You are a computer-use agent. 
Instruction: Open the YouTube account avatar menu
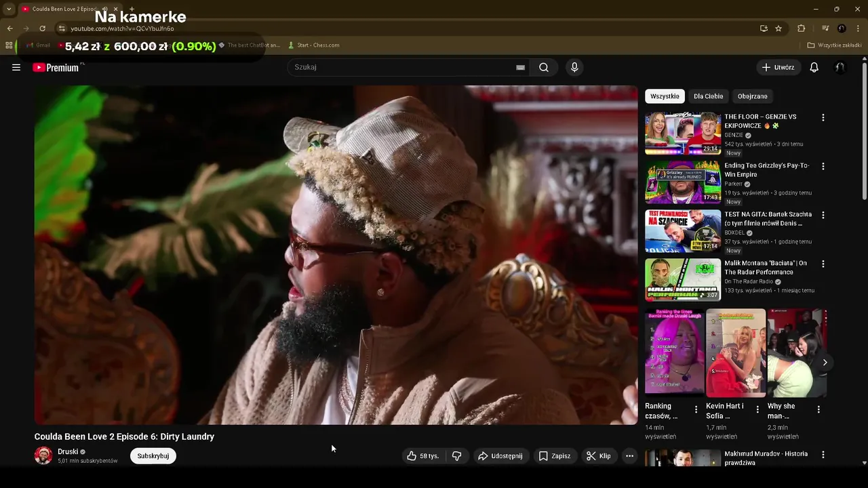point(840,67)
